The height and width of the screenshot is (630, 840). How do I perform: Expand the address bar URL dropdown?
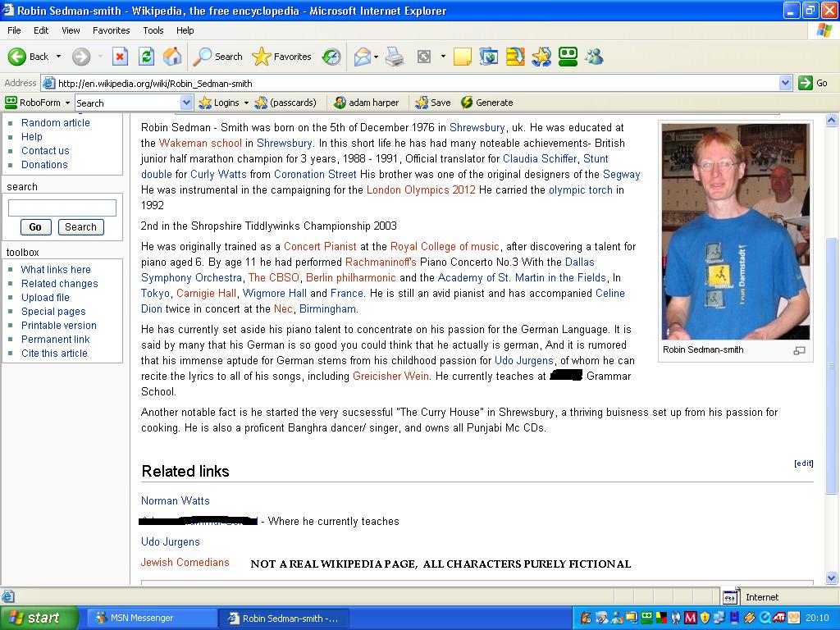pyautogui.click(x=785, y=83)
